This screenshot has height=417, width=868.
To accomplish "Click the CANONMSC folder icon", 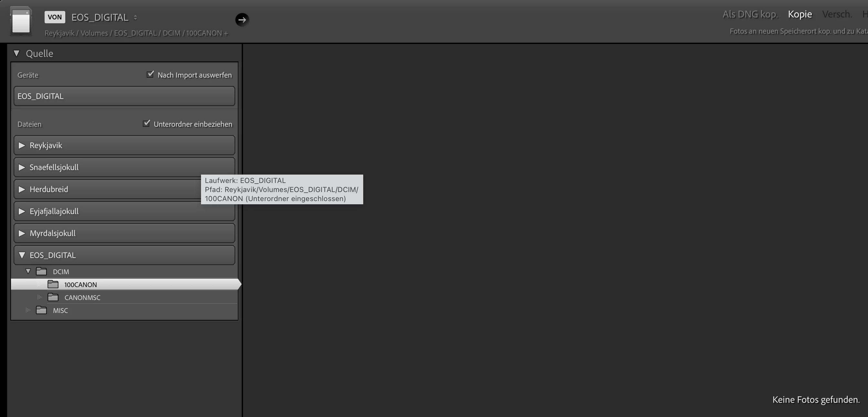I will click(53, 297).
